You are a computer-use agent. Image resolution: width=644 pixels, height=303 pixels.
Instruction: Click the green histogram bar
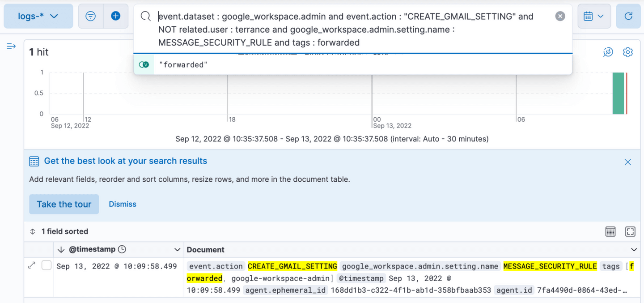click(x=618, y=93)
